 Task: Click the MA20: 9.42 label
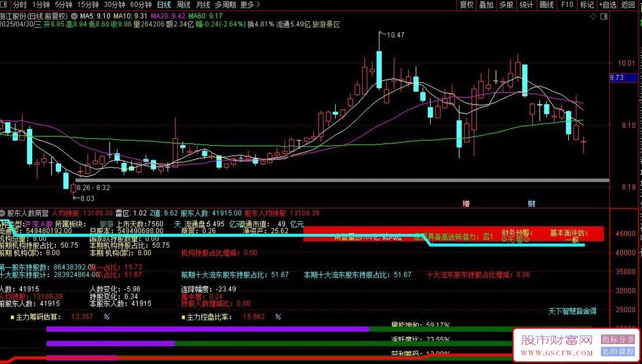pyautogui.click(x=168, y=17)
